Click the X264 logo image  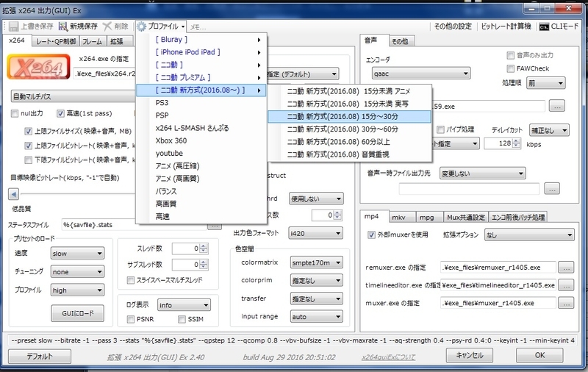pyautogui.click(x=39, y=67)
